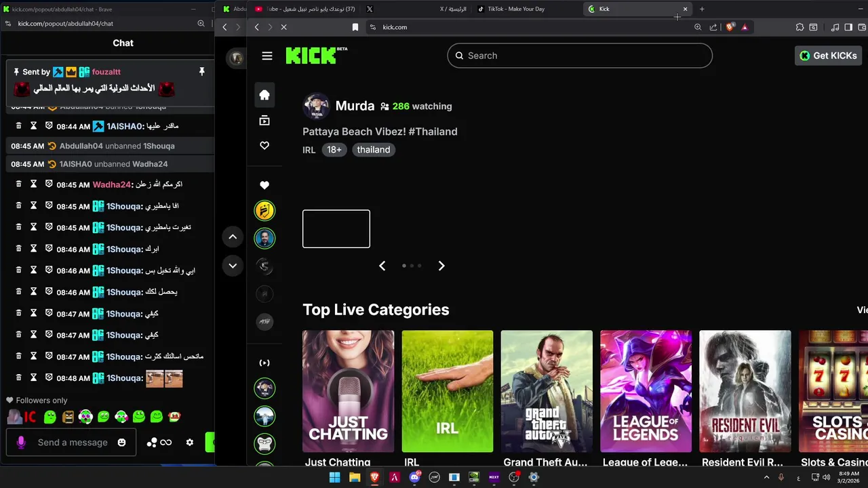Open Murda's streamer name link
The width and height of the screenshot is (868, 488).
tap(355, 106)
